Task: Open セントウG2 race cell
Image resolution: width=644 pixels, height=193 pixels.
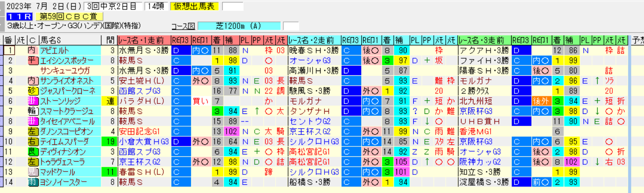Action: 314,121
